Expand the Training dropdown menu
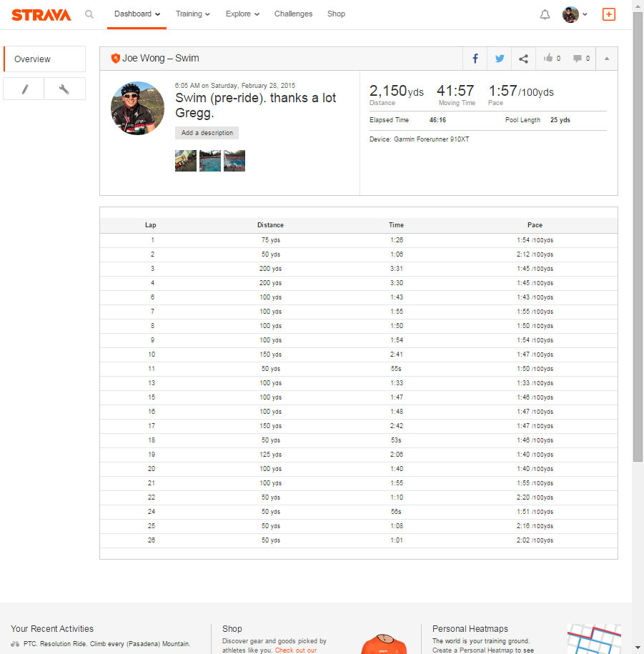Image resolution: width=644 pixels, height=654 pixels. click(x=192, y=14)
